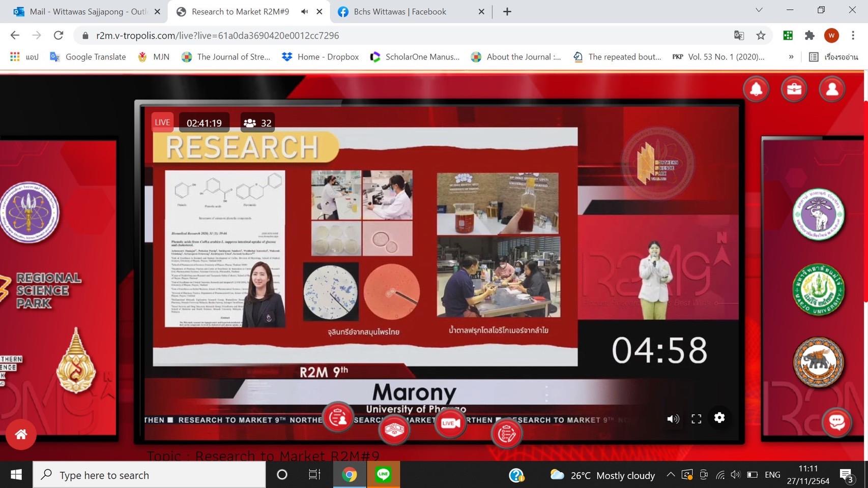Open Google Translate bookmark

[88, 57]
